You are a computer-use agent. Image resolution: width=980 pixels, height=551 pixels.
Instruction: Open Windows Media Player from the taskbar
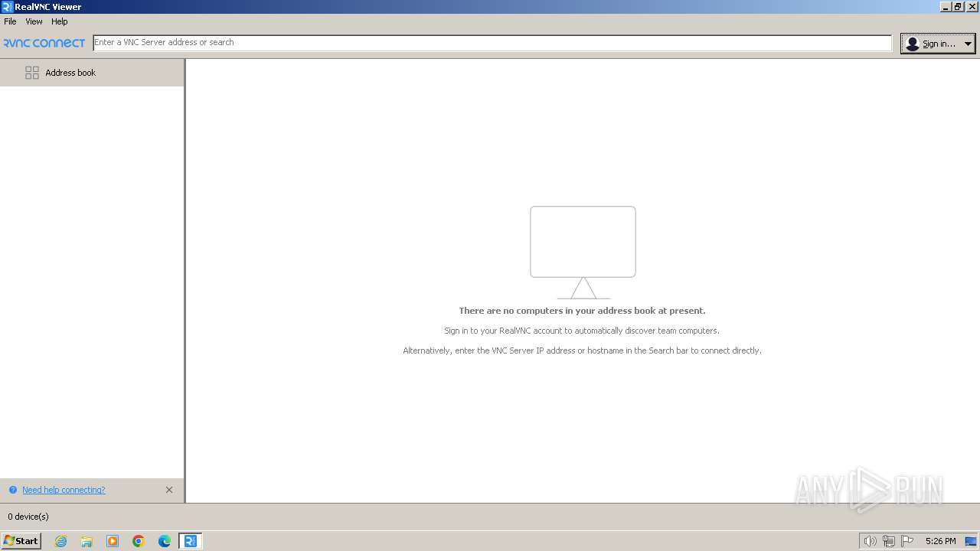tap(113, 541)
